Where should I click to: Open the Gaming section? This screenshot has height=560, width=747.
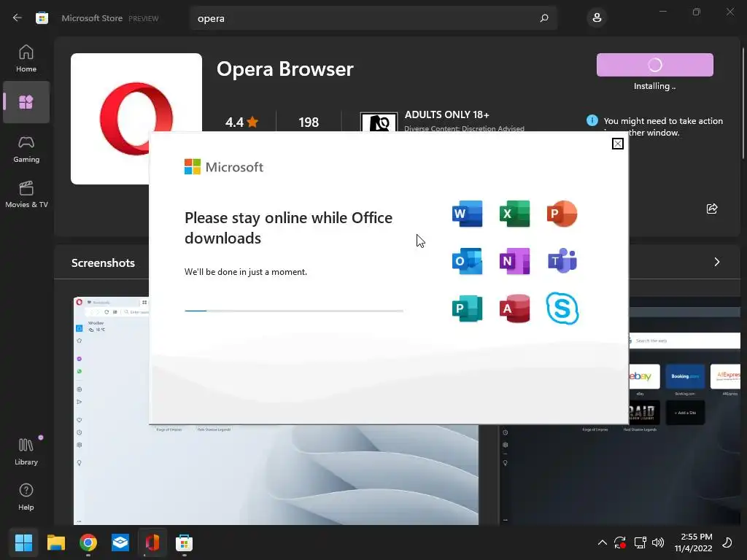pos(26,149)
